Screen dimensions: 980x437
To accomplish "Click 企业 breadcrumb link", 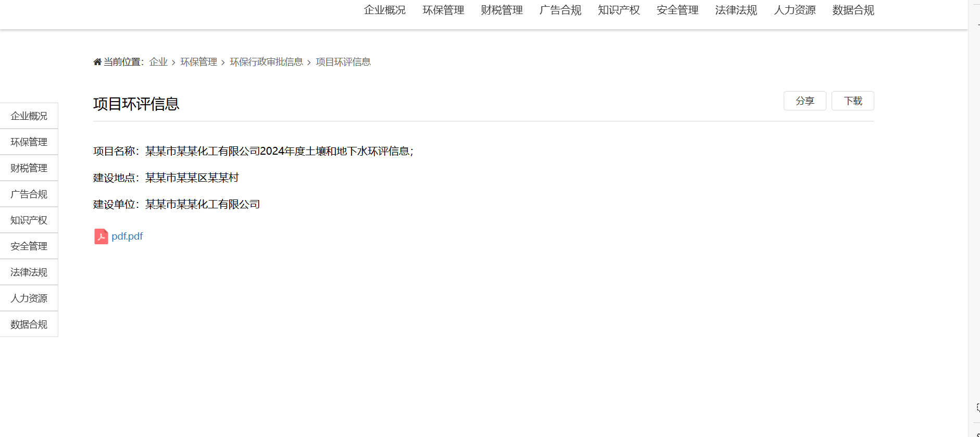I will pos(158,62).
